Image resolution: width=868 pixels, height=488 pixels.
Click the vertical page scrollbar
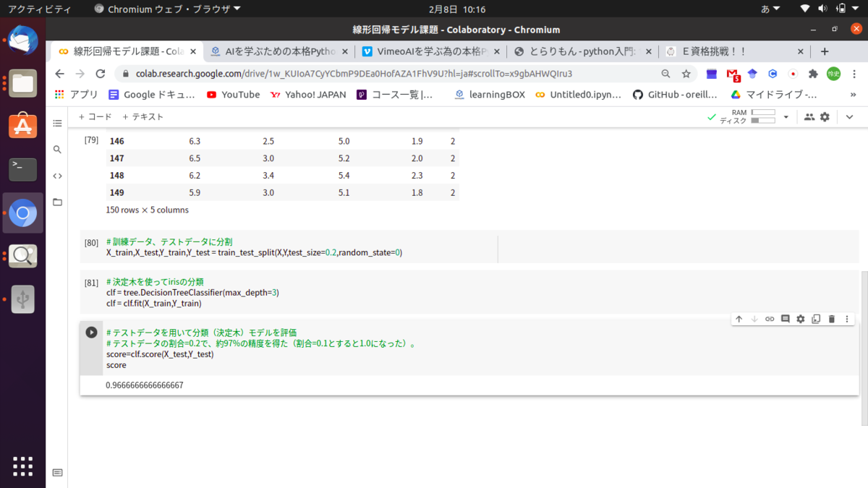pyautogui.click(x=864, y=348)
